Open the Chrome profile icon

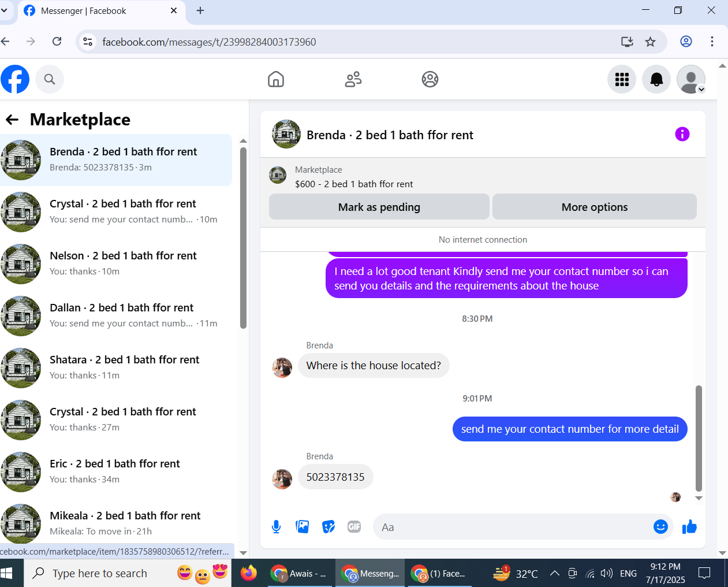(686, 42)
